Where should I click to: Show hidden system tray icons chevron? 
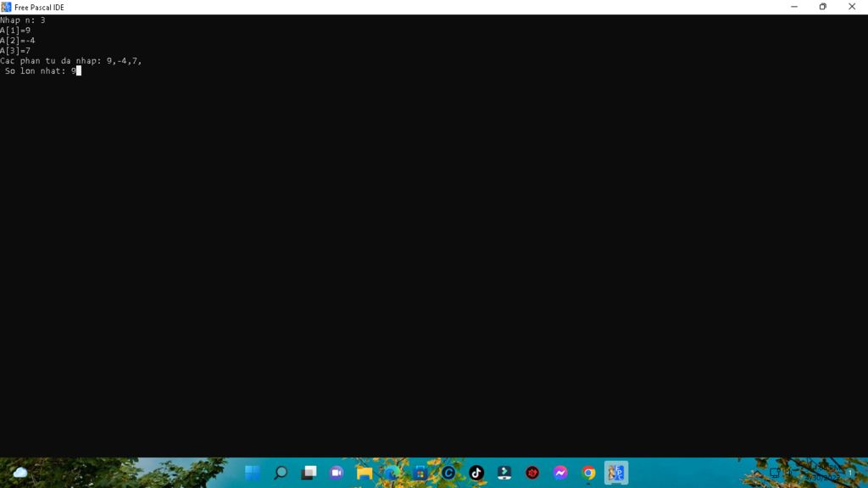coord(756,473)
